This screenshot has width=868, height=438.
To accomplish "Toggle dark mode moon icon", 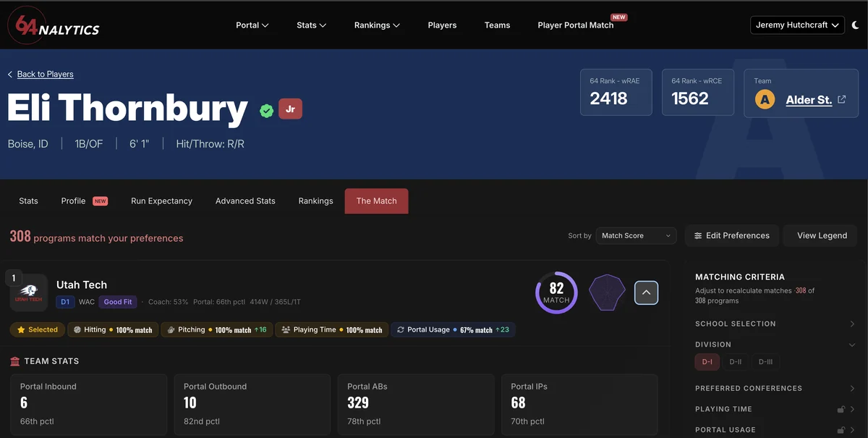I will tap(856, 25).
